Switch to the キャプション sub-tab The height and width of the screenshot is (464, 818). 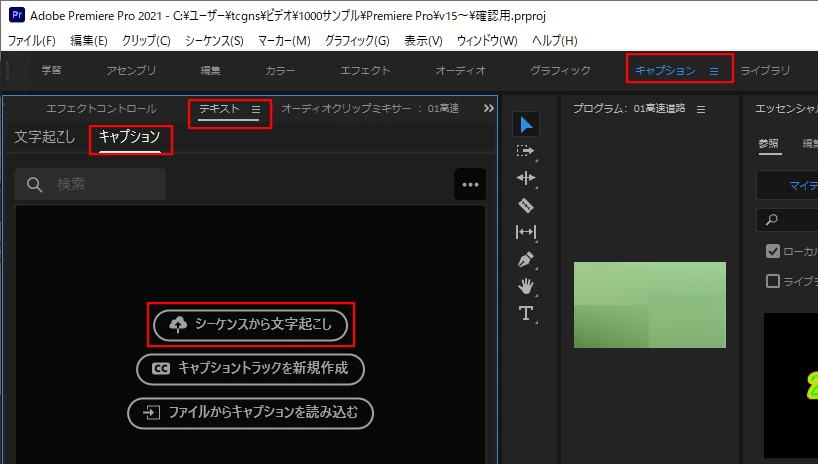click(129, 137)
